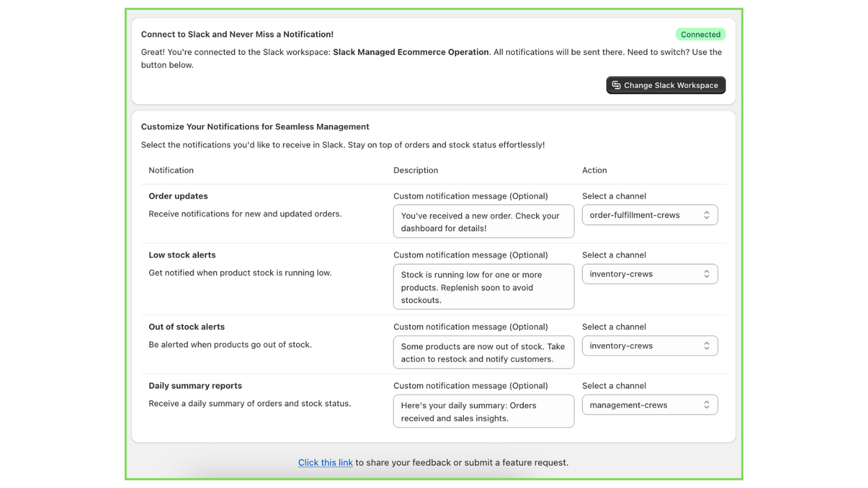Click the Order updates custom message field
Viewport: 868px width, 488px height.
click(x=483, y=221)
